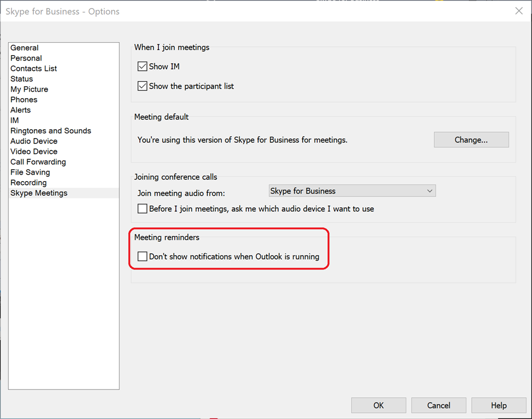
Task: Open Video Device options
Action: [34, 152]
